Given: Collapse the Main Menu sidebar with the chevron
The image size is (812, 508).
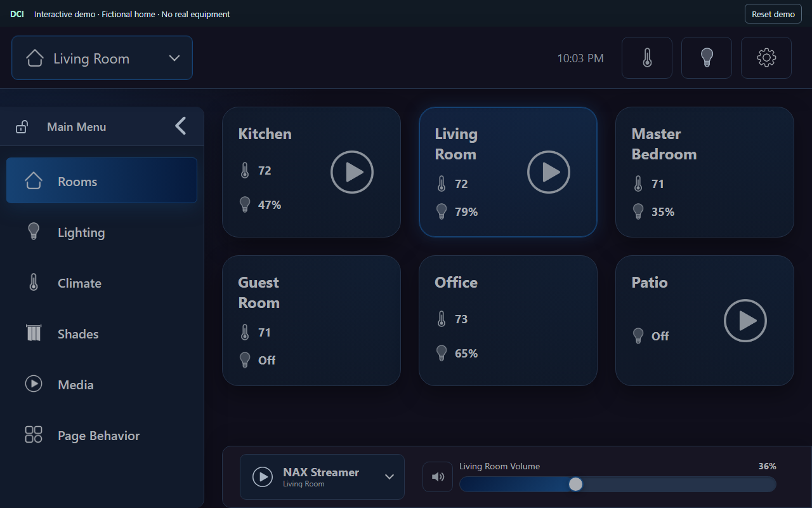Looking at the screenshot, I should tap(181, 126).
